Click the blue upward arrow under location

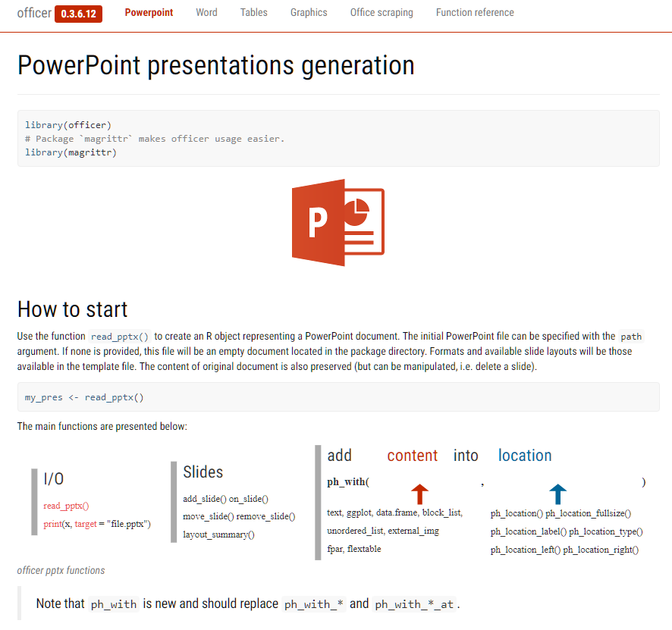[557, 494]
